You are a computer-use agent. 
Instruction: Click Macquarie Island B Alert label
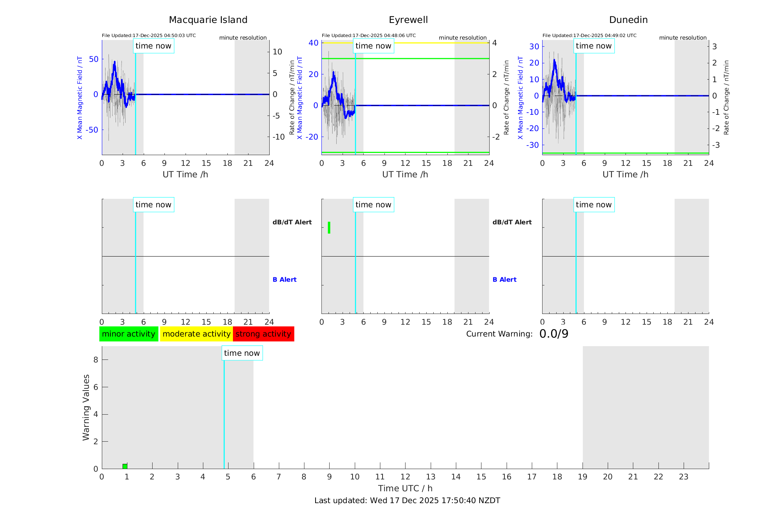coord(284,280)
